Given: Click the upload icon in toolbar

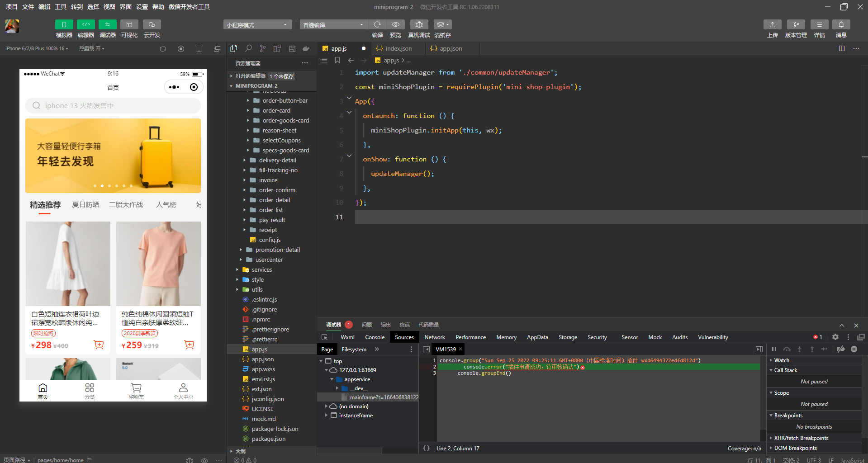Looking at the screenshot, I should tap(773, 24).
